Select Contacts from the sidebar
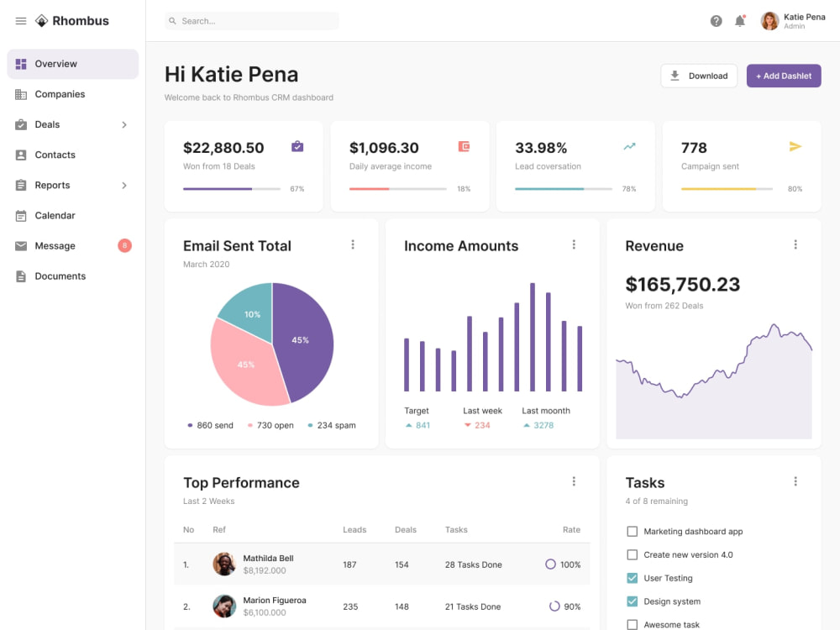The image size is (840, 630). pos(73,155)
